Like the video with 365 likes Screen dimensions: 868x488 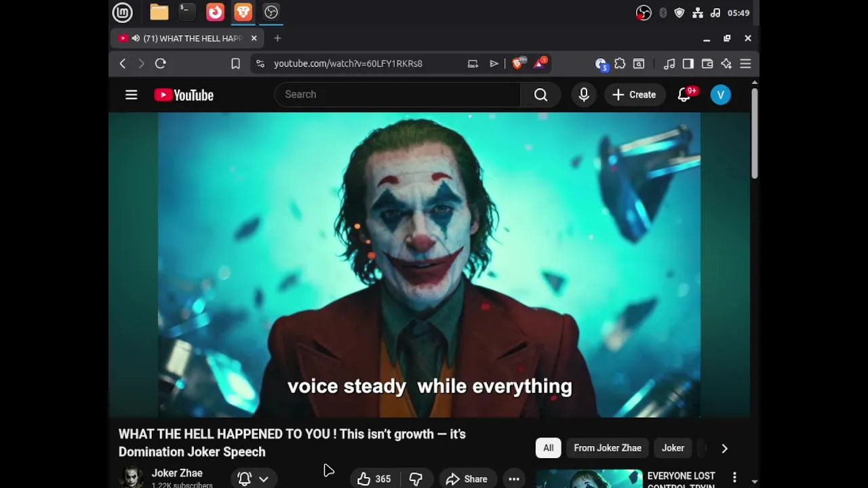374,479
